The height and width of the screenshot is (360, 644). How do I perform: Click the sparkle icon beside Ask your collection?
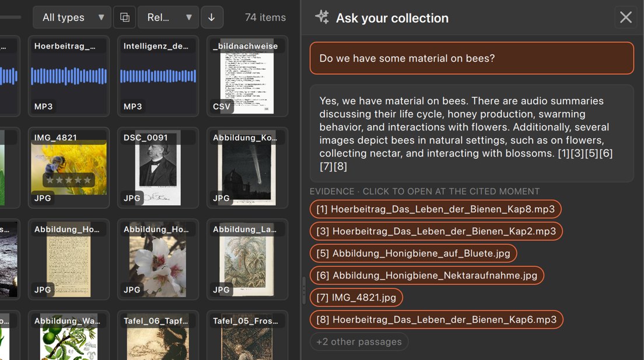(322, 17)
